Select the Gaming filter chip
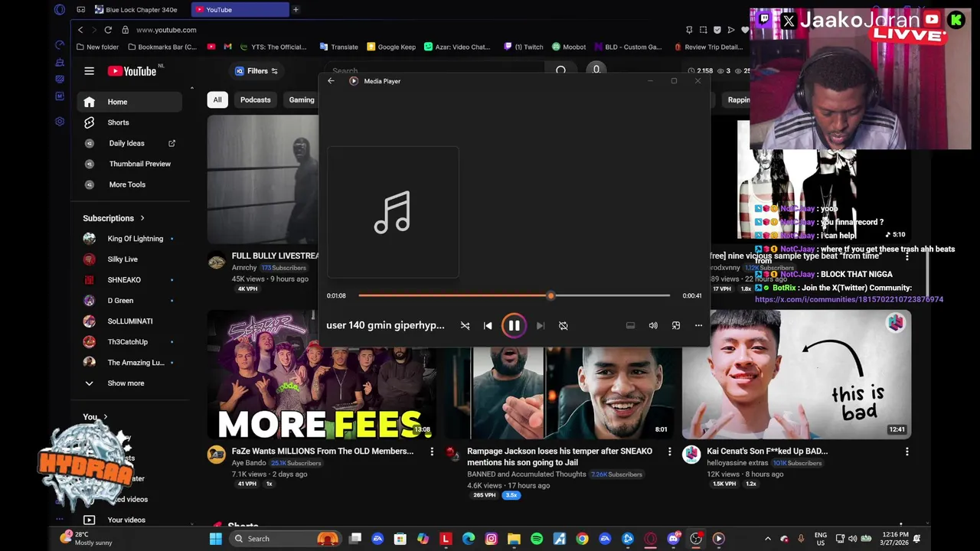The width and height of the screenshot is (980, 551). point(301,99)
